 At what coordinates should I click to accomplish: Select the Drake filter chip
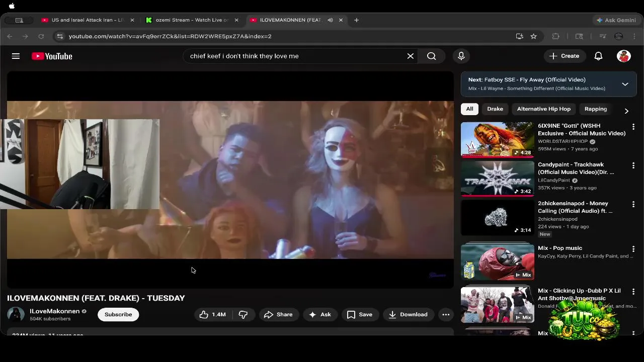(x=495, y=109)
